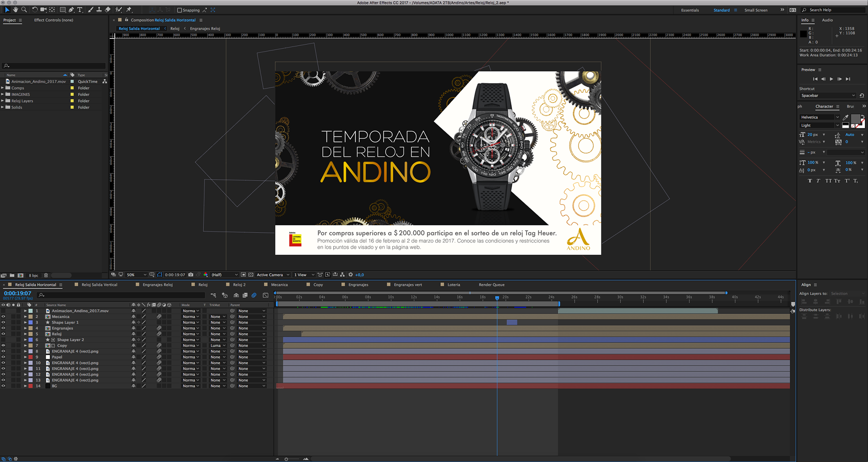Hide the Mecanica layer with its eye toggle

[3, 317]
